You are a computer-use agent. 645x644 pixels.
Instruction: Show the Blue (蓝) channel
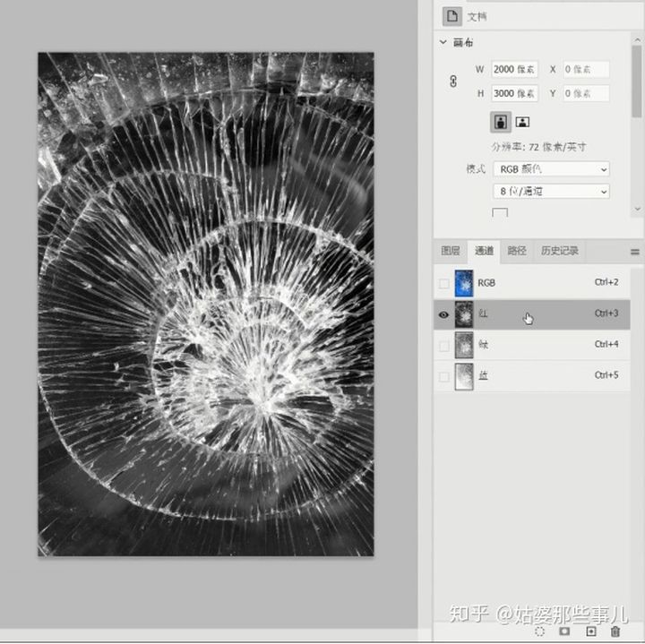[x=443, y=377]
